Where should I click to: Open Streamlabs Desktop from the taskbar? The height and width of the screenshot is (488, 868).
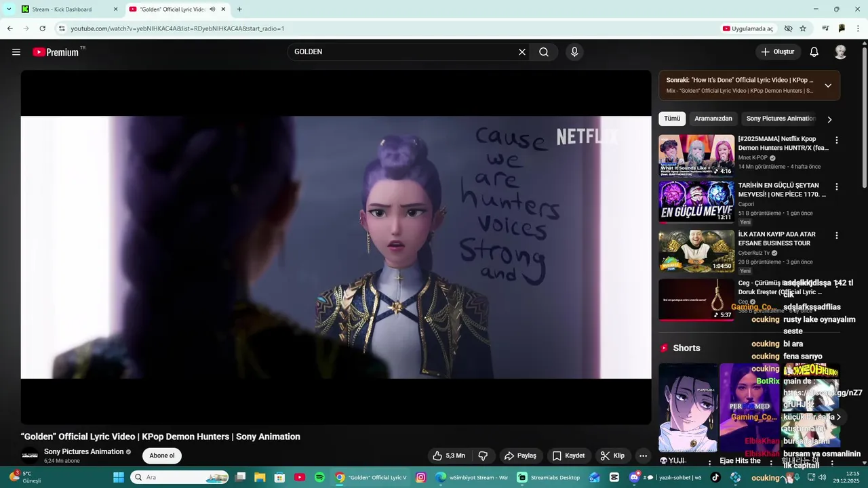coord(548,477)
